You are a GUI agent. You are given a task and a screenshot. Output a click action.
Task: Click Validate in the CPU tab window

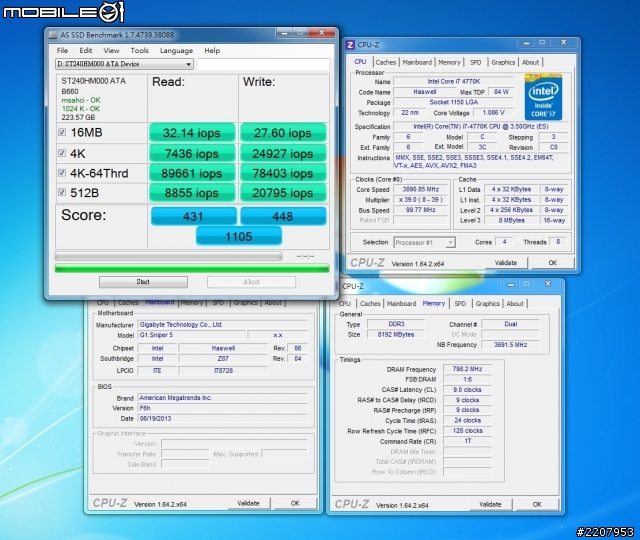tap(506, 263)
